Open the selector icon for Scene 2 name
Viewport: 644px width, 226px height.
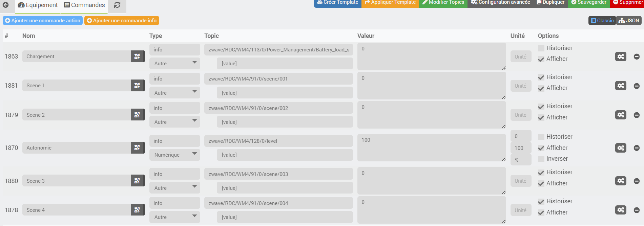137,115
